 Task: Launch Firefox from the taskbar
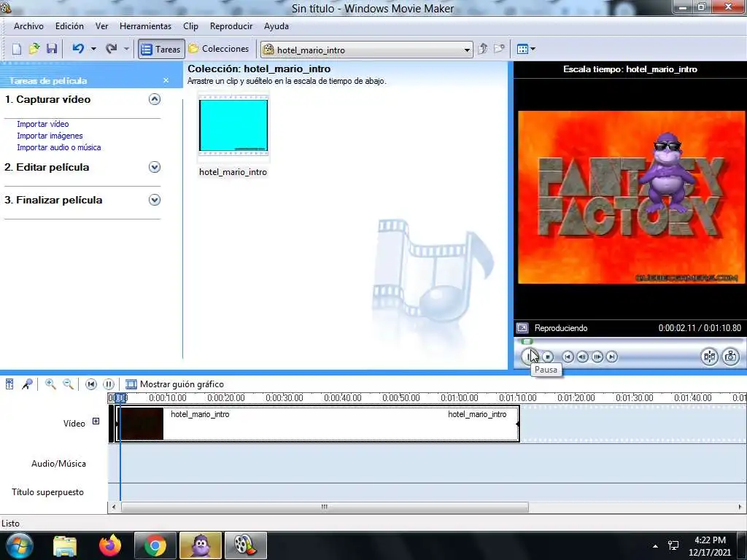pyautogui.click(x=110, y=545)
